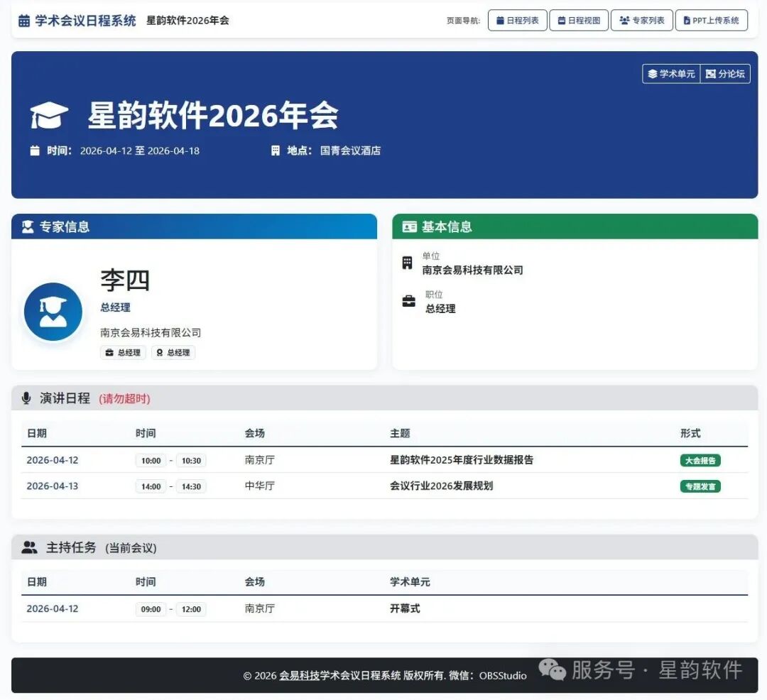
Task: Open the 日程列表 navigation button
Action: coord(518,21)
